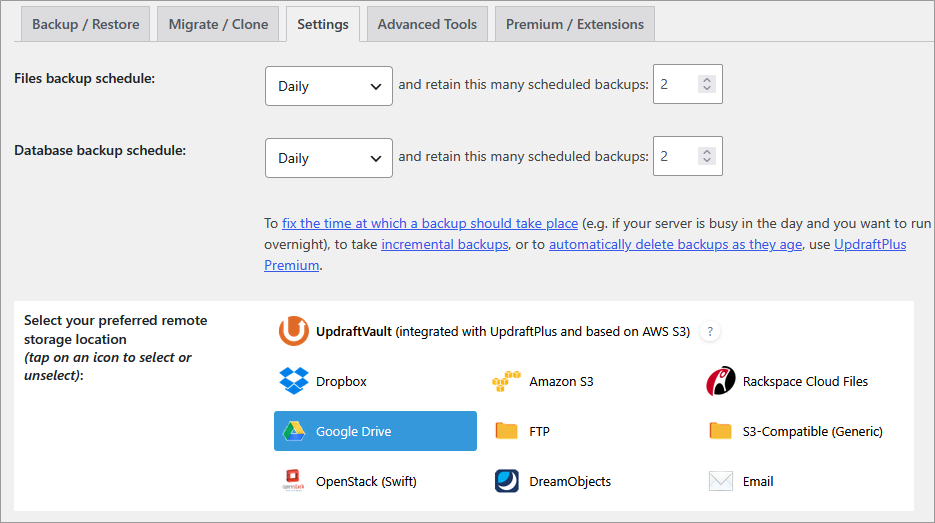Viewport: 935px width, 523px height.
Task: Select the DreamObjects storage icon
Action: click(x=506, y=481)
